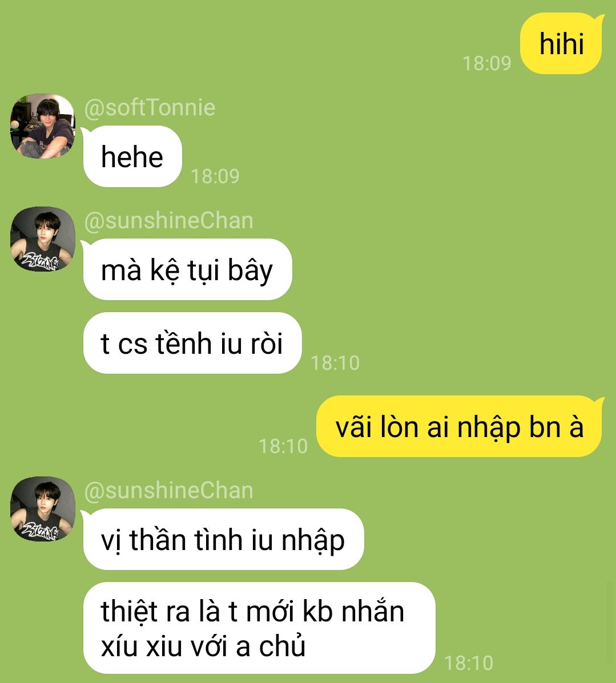Tap the first @sunshineChan avatar
This screenshot has height=683, width=616.
coord(43,239)
